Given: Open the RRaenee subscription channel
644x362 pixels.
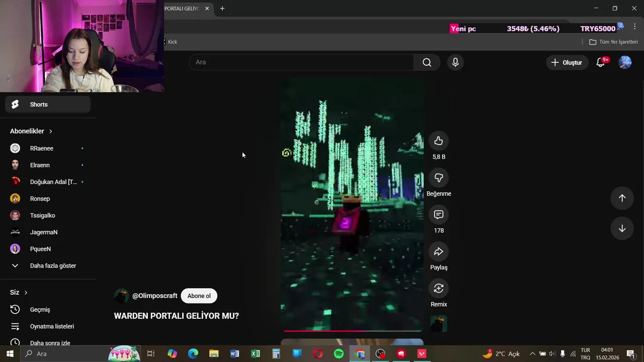Looking at the screenshot, I should click(48, 148).
